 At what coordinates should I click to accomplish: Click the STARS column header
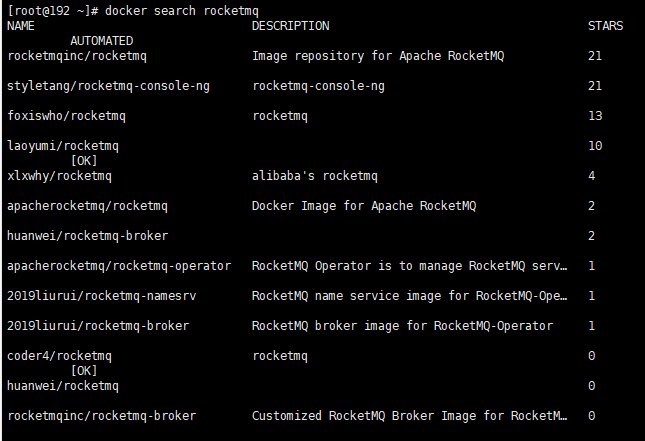[x=606, y=26]
